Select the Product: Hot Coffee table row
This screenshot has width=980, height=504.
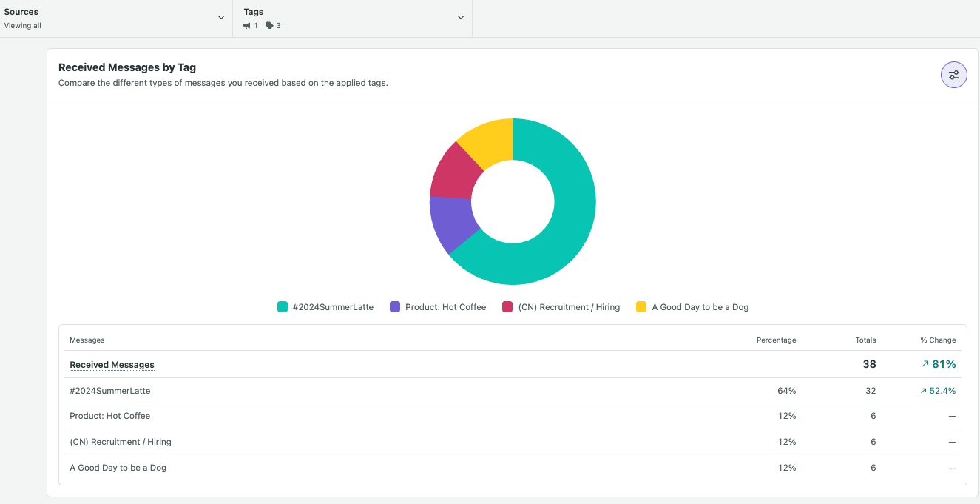(513, 416)
